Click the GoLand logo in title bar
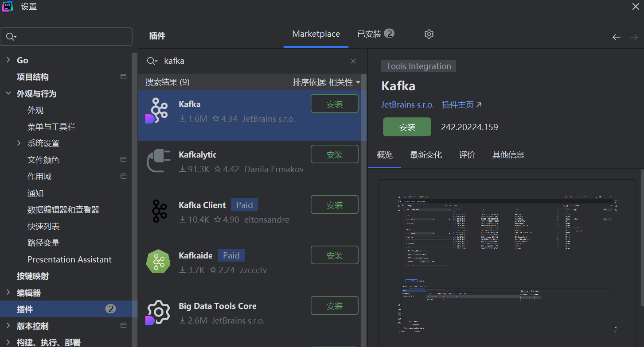The height and width of the screenshot is (347, 644). point(8,6)
